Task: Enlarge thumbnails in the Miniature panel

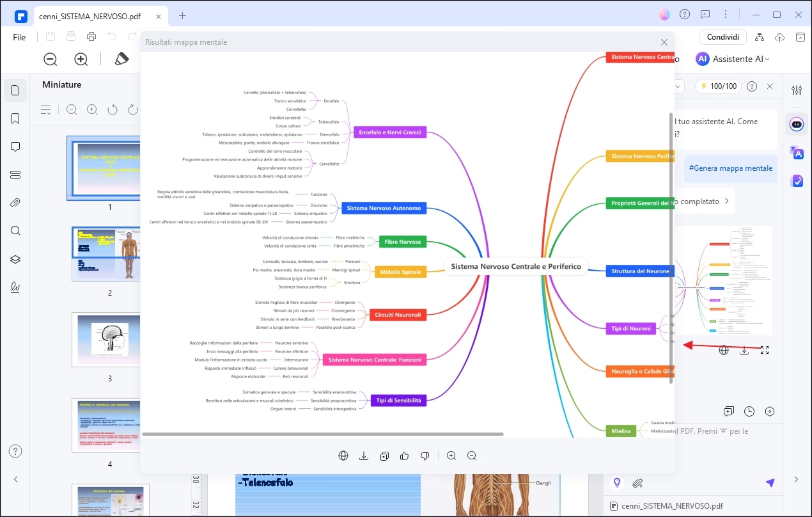Action: [x=92, y=110]
